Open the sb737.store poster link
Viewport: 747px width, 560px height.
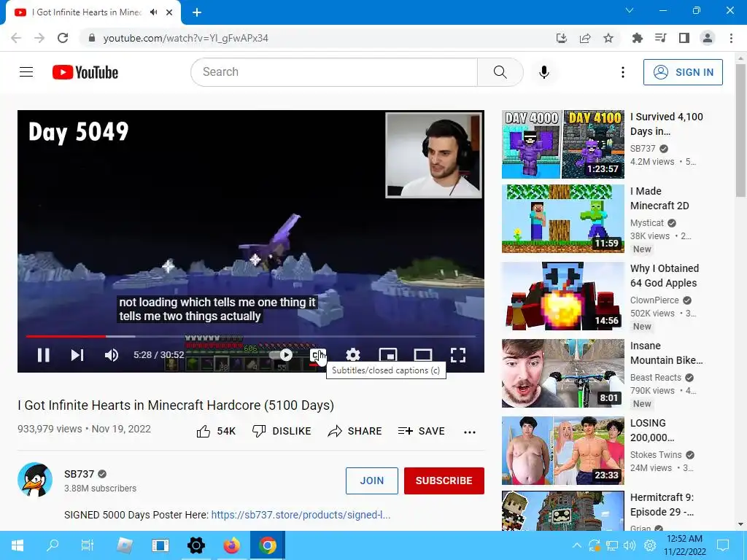pos(301,515)
